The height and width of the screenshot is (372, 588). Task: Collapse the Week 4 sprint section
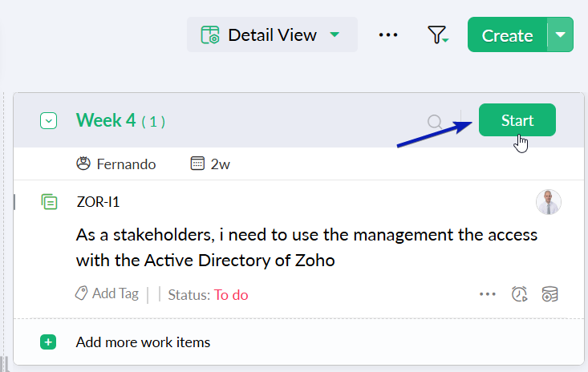tap(48, 121)
